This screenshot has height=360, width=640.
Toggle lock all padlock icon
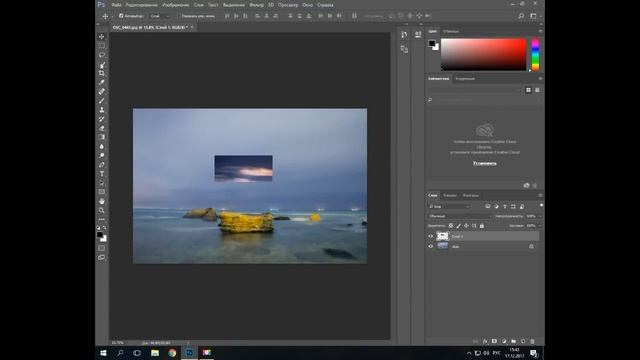pyautogui.click(x=482, y=226)
